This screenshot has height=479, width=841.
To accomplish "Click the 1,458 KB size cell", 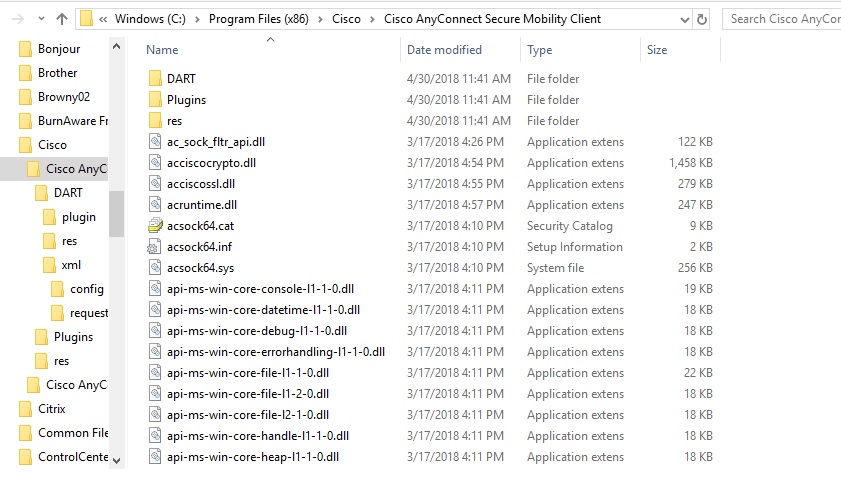I will click(x=691, y=163).
